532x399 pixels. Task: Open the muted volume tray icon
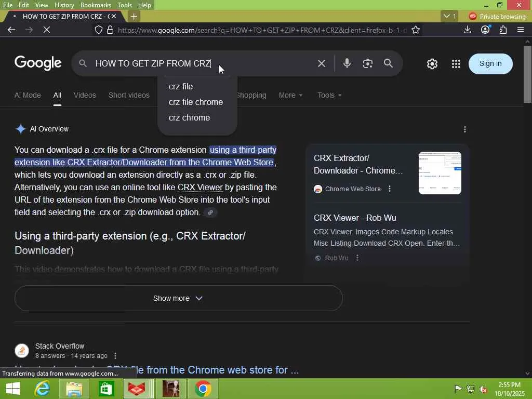483,389
